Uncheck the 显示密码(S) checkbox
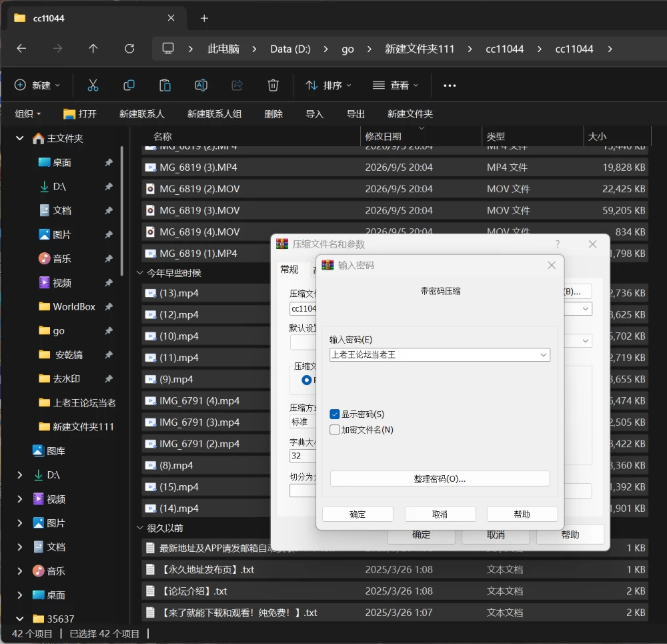The image size is (667, 644). point(335,414)
